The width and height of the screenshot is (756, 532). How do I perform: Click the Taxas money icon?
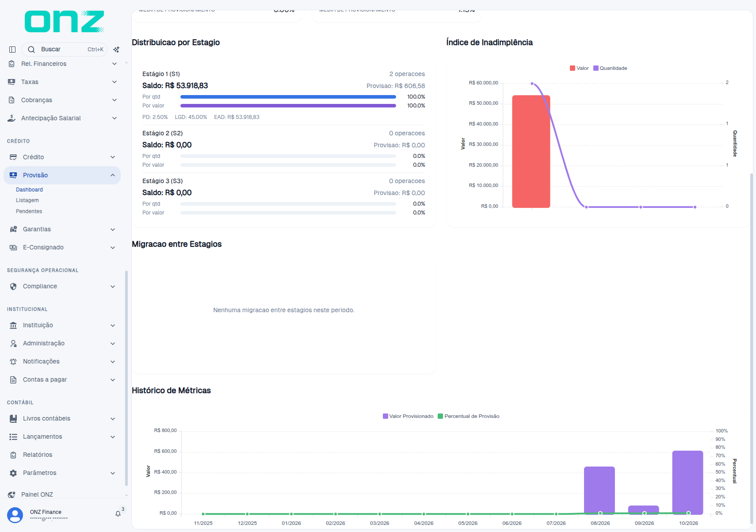click(x=11, y=82)
